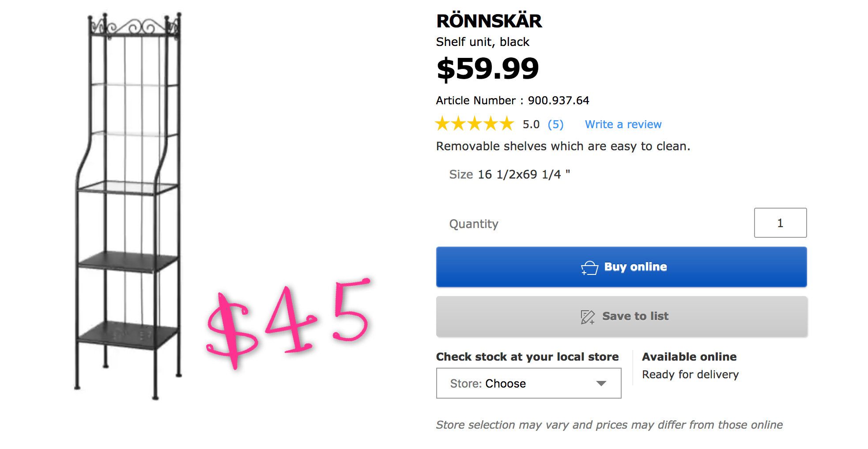Expand the store dropdown arrow

click(x=601, y=384)
